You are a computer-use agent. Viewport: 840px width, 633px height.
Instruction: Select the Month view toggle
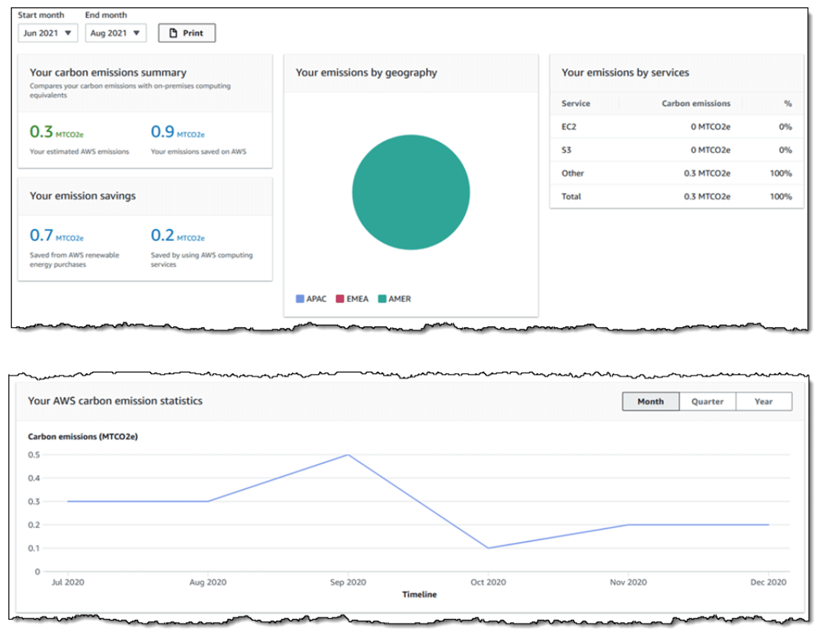(650, 401)
